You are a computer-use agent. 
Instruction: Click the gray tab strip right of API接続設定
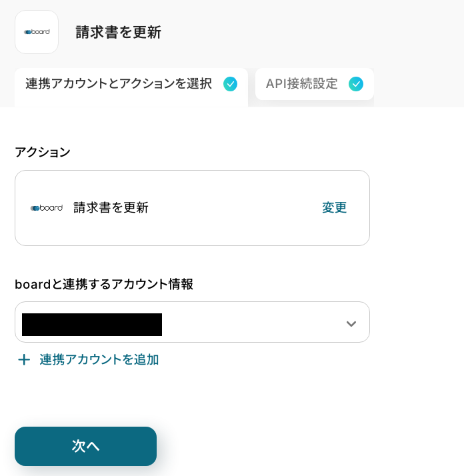tap(417, 87)
